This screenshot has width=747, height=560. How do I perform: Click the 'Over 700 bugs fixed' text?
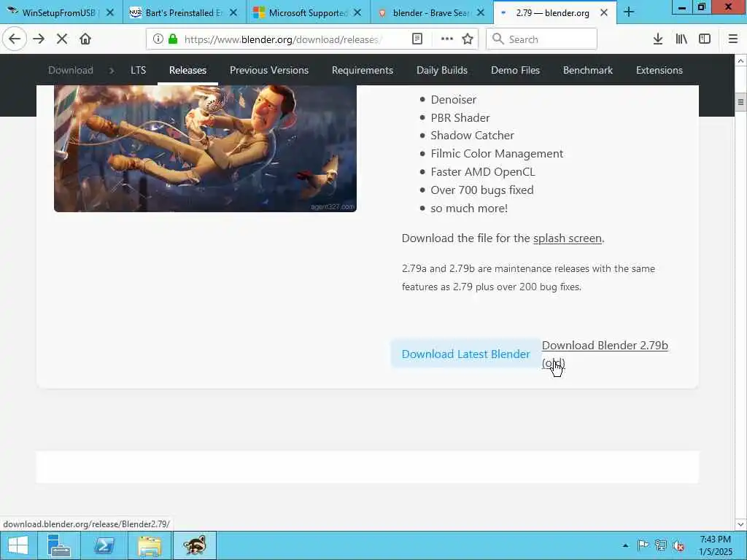tap(482, 190)
